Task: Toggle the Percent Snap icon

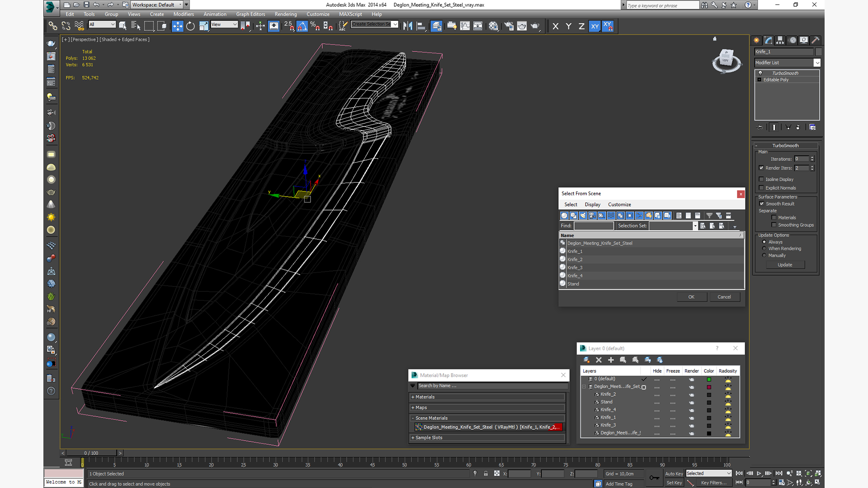Action: [x=315, y=26]
